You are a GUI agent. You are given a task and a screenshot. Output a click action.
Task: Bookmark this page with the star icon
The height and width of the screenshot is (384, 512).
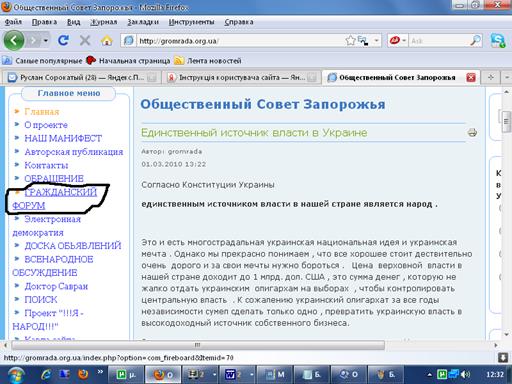pyautogui.click(x=350, y=41)
